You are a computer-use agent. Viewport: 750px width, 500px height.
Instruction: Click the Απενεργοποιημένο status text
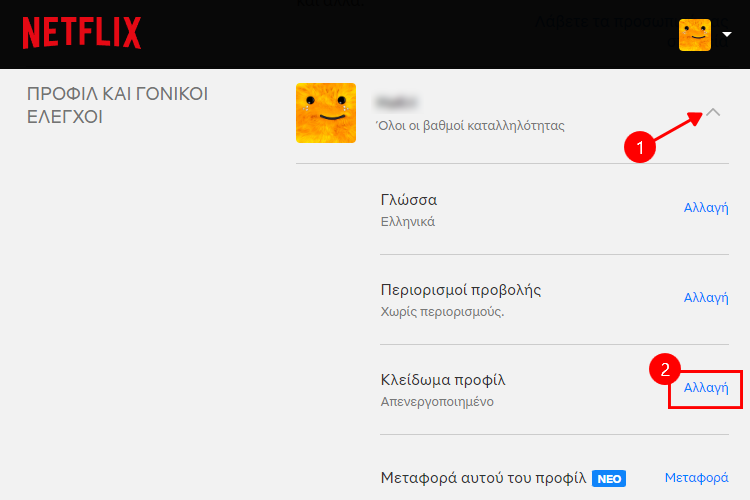click(x=437, y=402)
